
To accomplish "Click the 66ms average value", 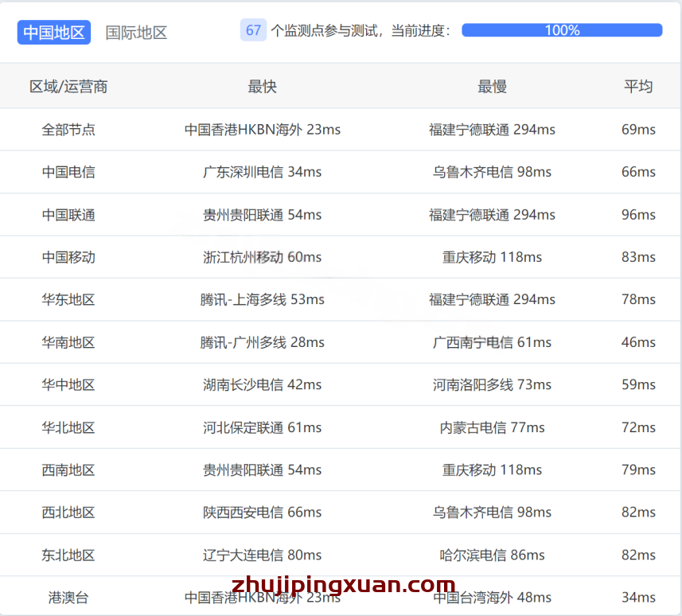I will [638, 172].
